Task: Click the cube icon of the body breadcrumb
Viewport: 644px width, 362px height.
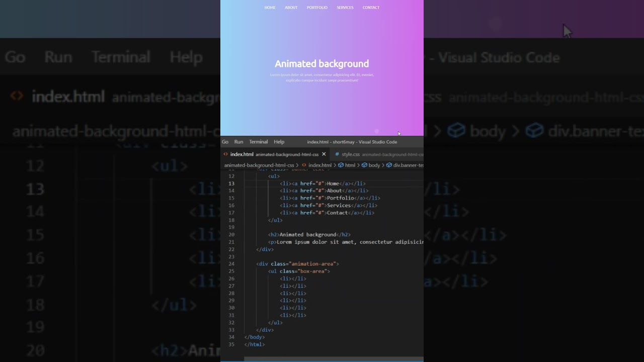Action: click(x=364, y=165)
